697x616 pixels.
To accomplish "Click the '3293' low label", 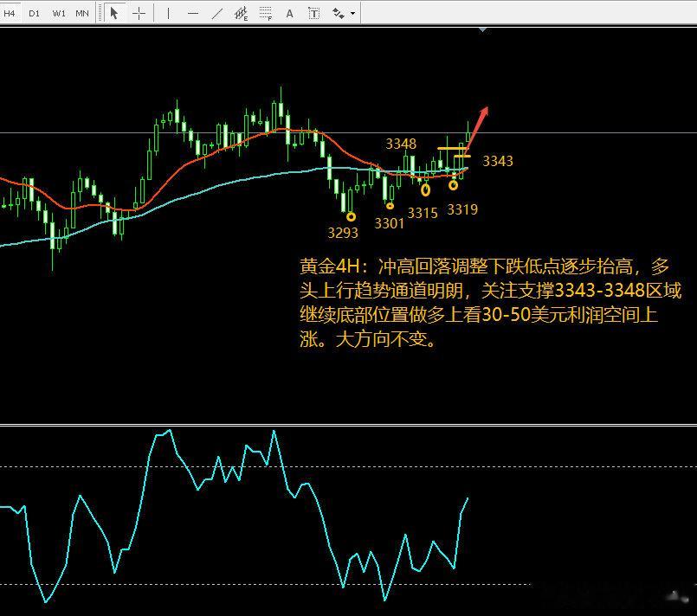I will 343,232.
